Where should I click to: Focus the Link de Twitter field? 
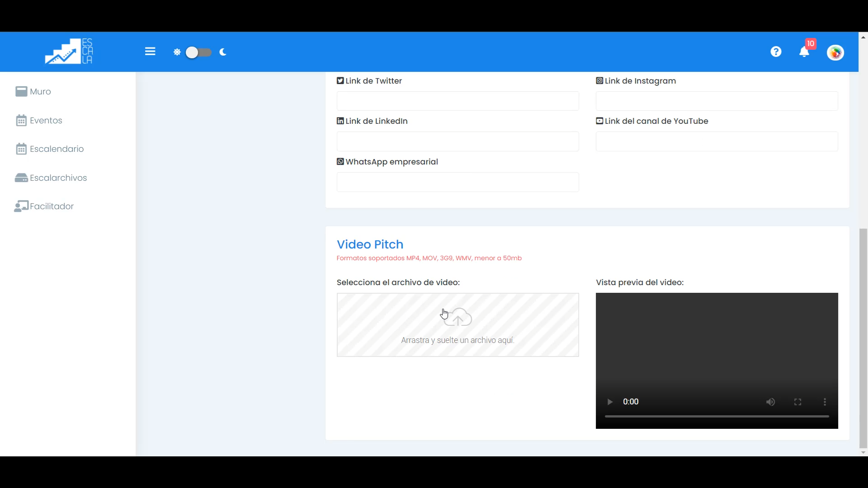[458, 101]
